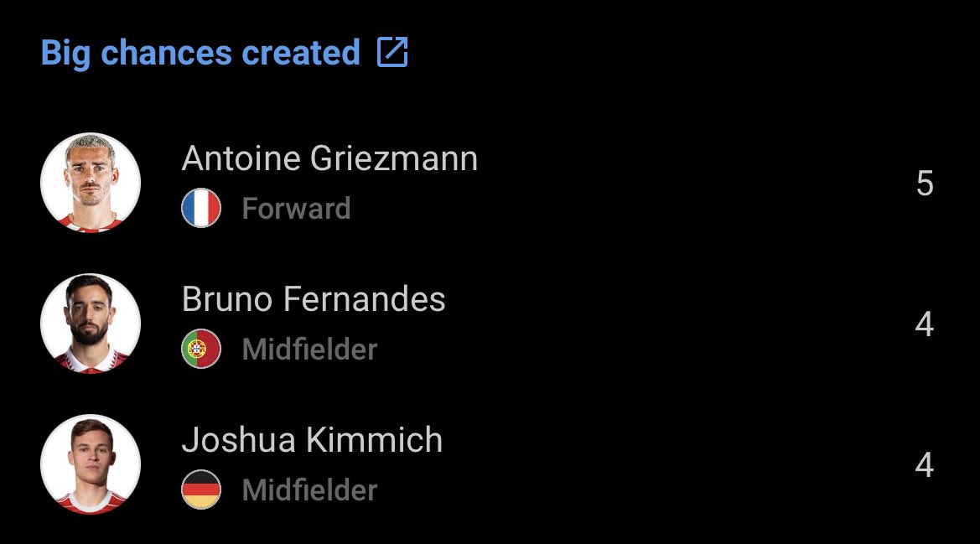Open Antoine Griezmann's profile photo
This screenshot has width=980, height=544.
[91, 183]
